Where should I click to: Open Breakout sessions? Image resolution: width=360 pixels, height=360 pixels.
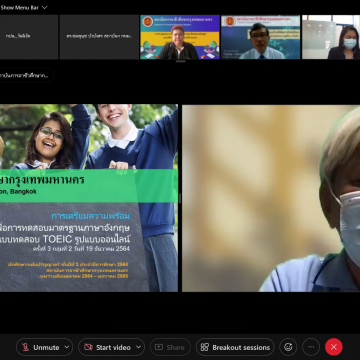coord(235,347)
